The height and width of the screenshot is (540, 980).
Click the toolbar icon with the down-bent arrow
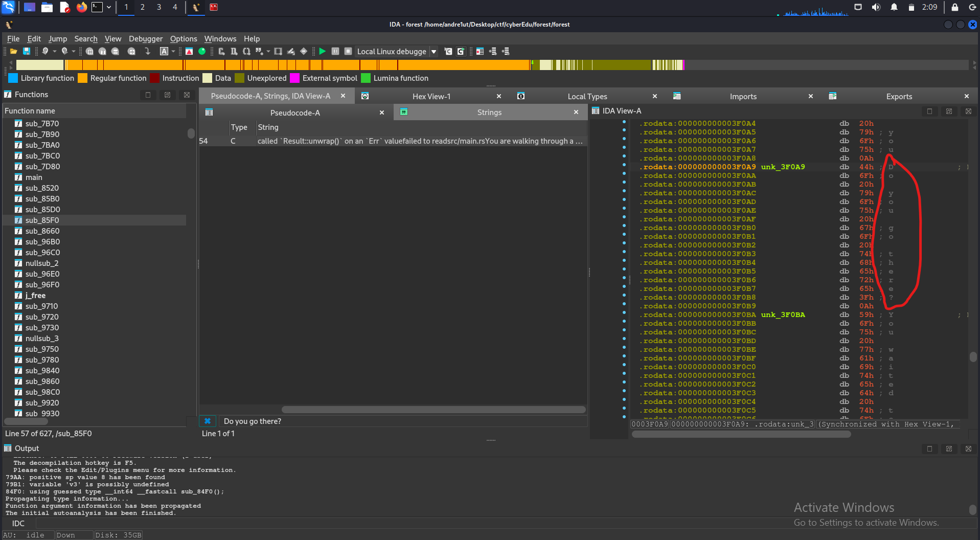(147, 51)
